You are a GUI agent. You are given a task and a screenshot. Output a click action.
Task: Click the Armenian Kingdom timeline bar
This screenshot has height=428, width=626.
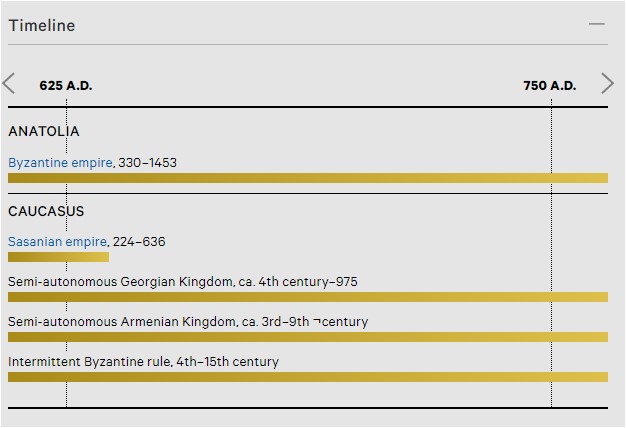[308, 337]
